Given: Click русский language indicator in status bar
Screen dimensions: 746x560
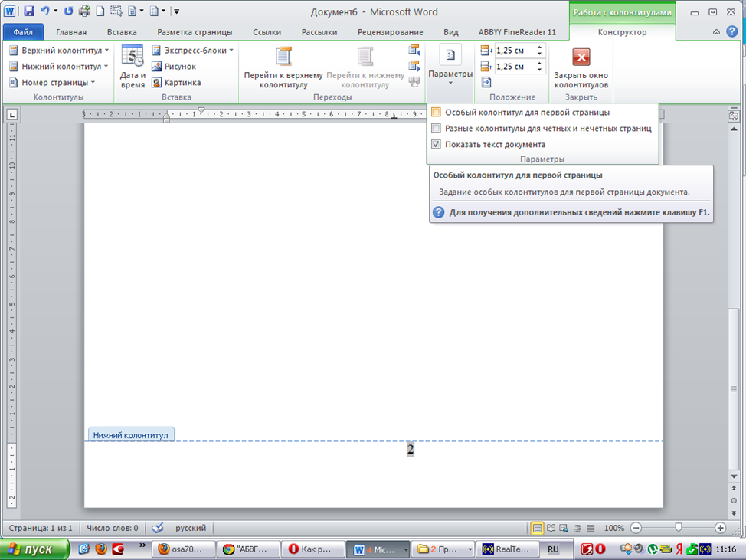Looking at the screenshot, I should 191,528.
